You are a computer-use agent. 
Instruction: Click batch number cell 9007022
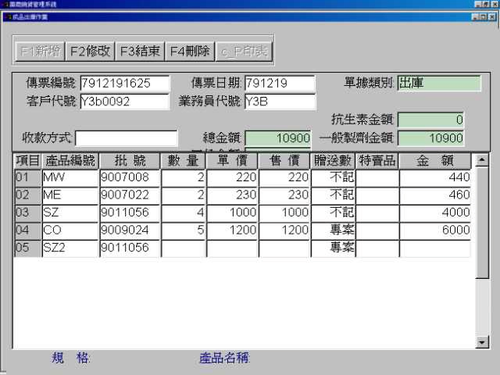(x=130, y=195)
